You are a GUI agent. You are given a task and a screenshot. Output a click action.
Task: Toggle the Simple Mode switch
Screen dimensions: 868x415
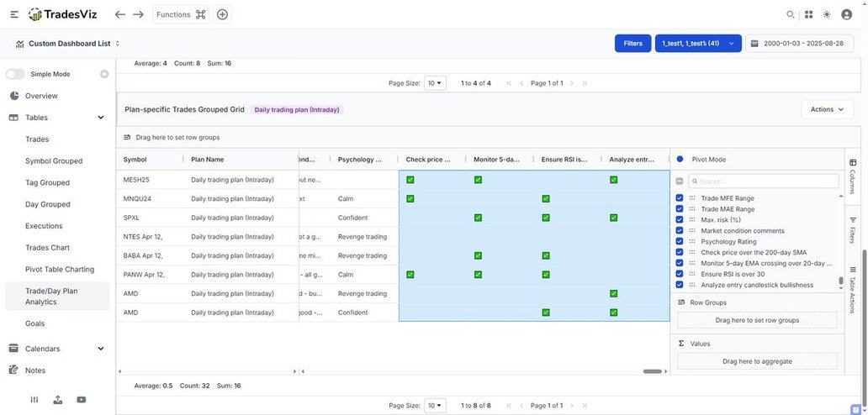tap(15, 74)
